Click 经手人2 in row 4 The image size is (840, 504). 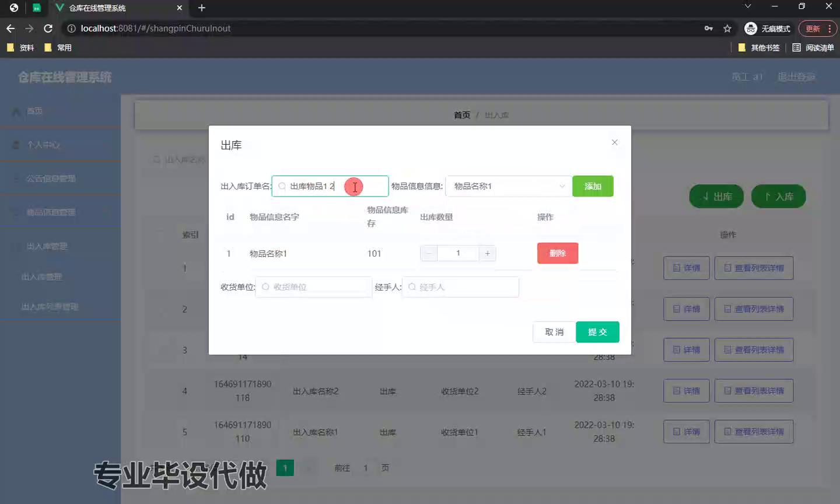[x=532, y=391]
